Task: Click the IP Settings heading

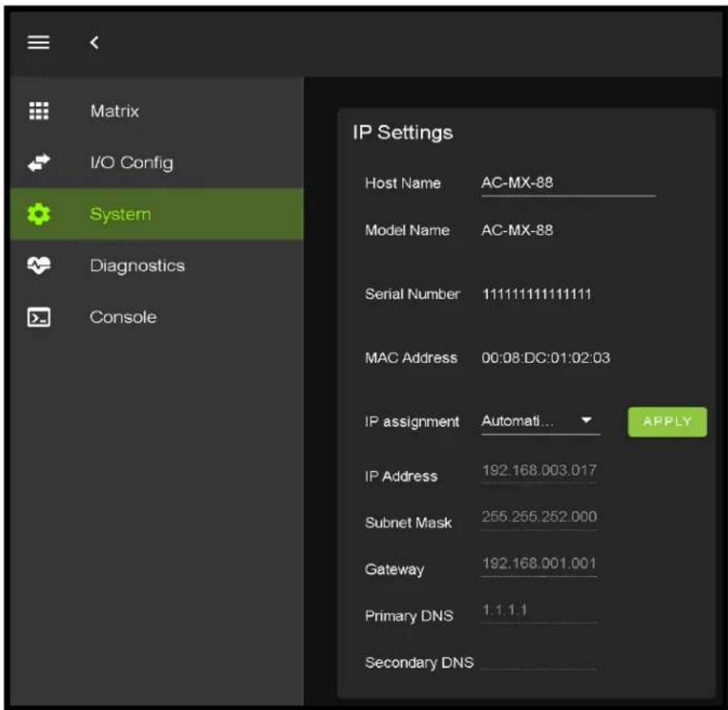Action: [403, 133]
